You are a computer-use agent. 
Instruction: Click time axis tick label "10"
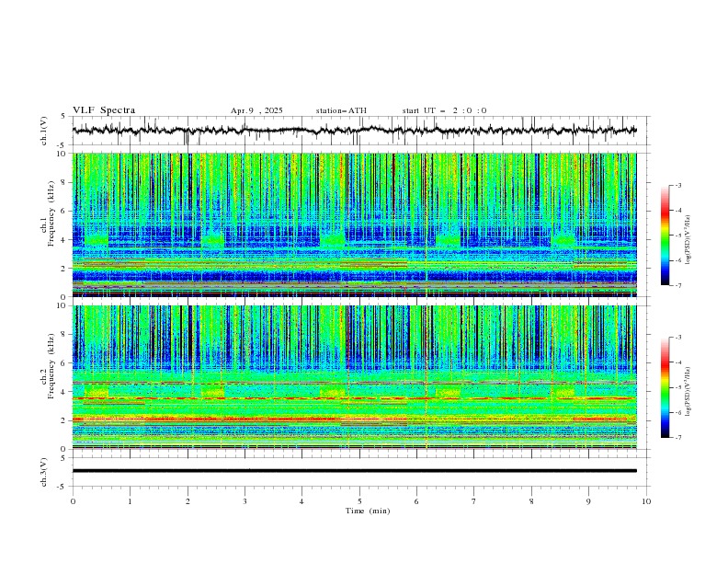point(646,501)
